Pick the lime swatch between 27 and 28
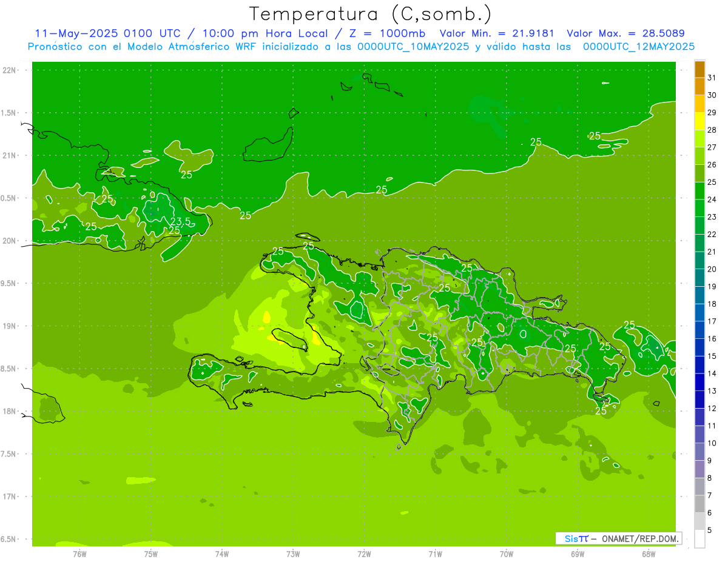 pyautogui.click(x=699, y=138)
